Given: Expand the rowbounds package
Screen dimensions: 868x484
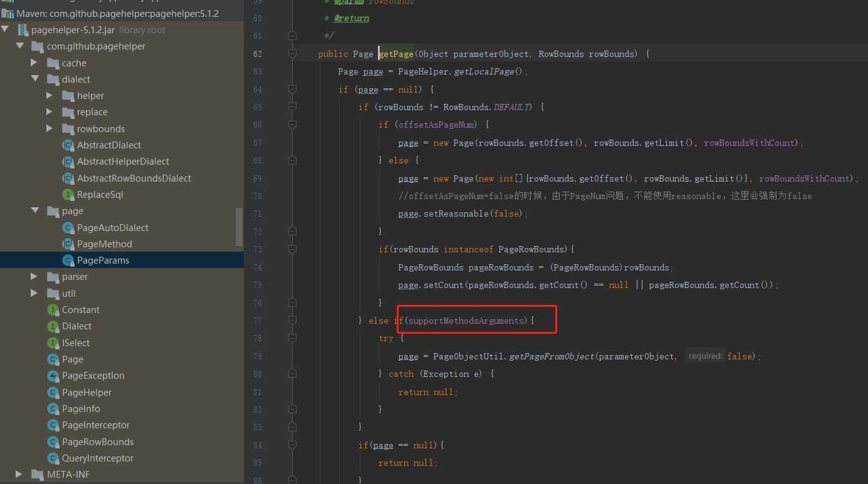Looking at the screenshot, I should click(50, 128).
